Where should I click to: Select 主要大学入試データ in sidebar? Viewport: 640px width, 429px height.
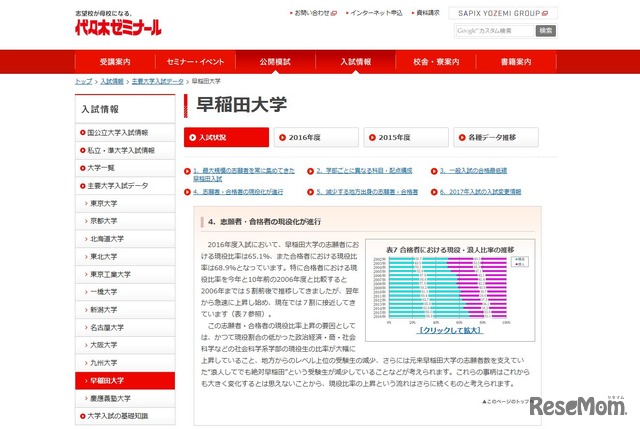point(125,186)
